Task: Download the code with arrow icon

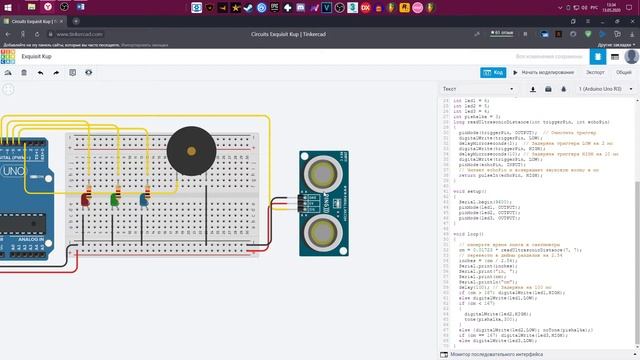Action: tap(533, 89)
